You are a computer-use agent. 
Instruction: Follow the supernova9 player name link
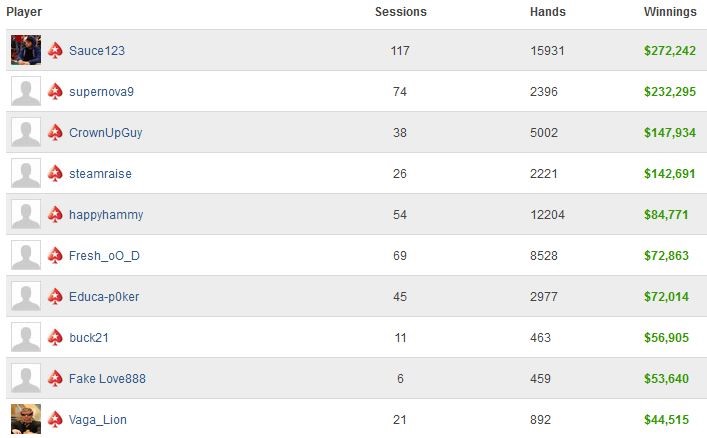[101, 92]
